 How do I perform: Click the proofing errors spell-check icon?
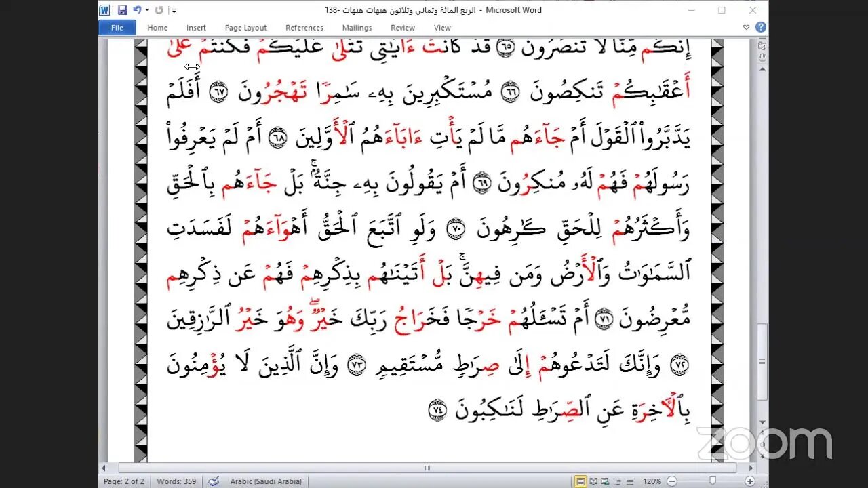pyautogui.click(x=214, y=481)
